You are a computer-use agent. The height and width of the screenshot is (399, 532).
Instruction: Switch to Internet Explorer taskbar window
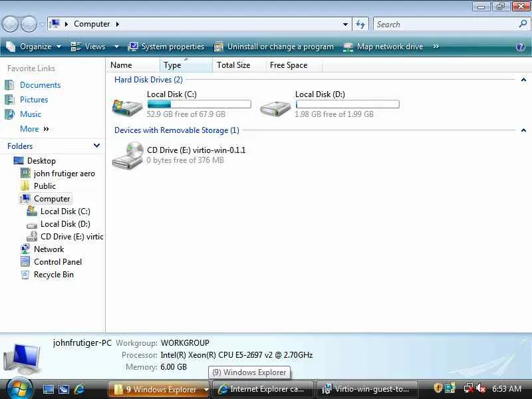pyautogui.click(x=263, y=389)
